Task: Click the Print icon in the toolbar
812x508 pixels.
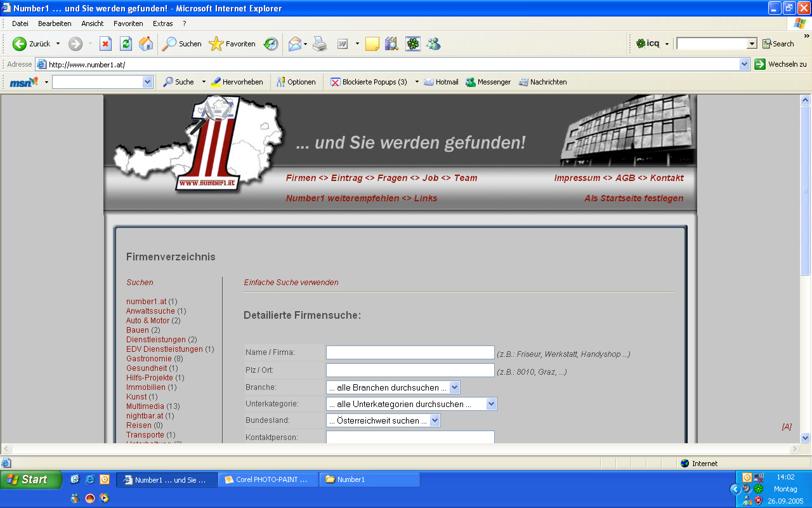Action: point(320,44)
